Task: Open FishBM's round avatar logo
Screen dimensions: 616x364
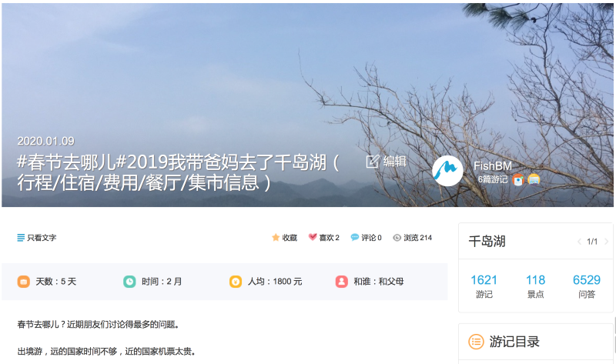Action: 447,171
